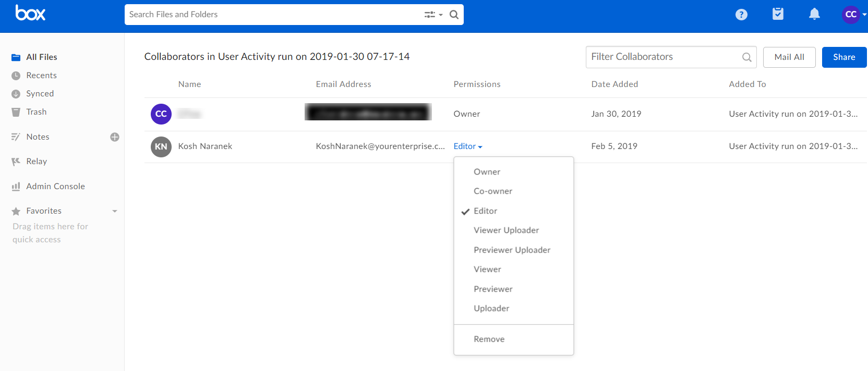Click the search magnifier icon in search bar
Viewport: 868px width, 371px height.
pyautogui.click(x=454, y=15)
